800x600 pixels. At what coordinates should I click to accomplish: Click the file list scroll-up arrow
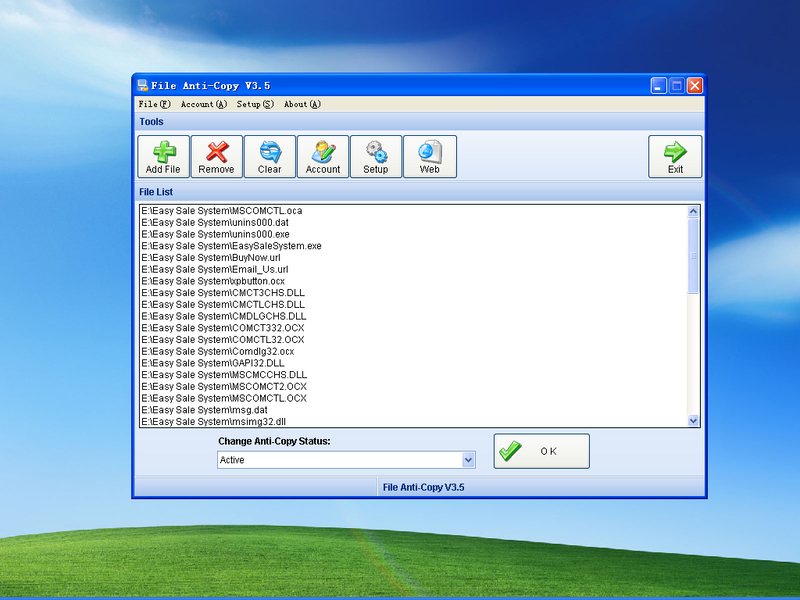coord(693,211)
